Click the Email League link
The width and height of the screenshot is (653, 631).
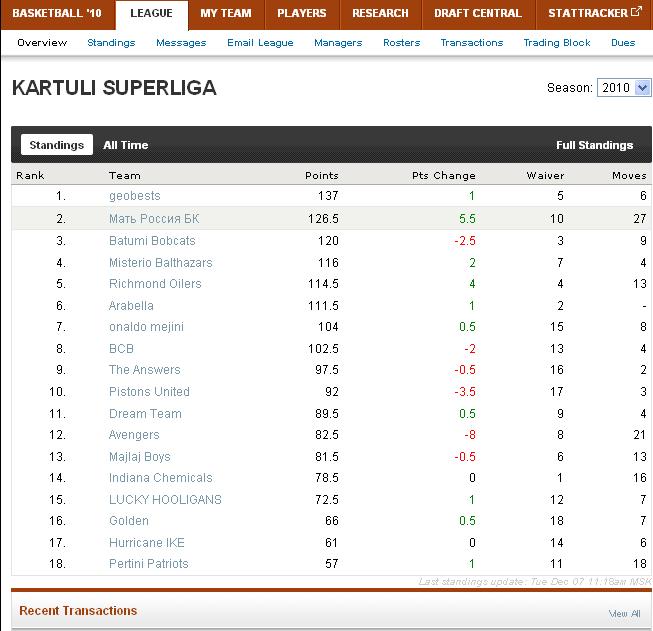click(260, 43)
